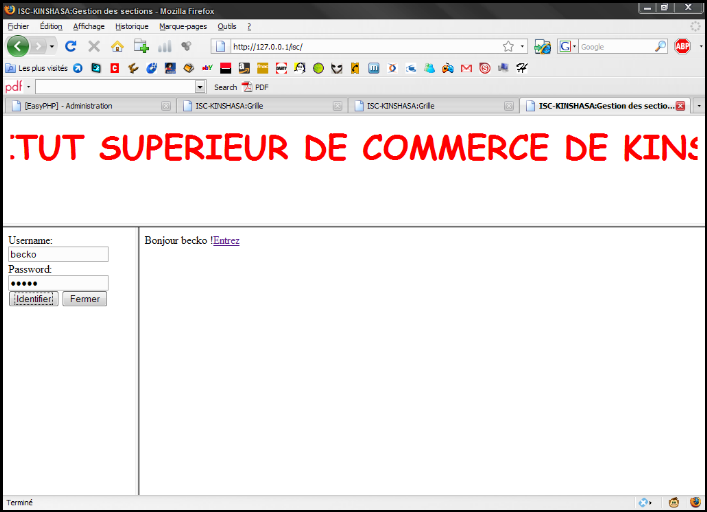The width and height of the screenshot is (707, 512).
Task: Click the Fnac bookmark icon
Action: tap(262, 68)
